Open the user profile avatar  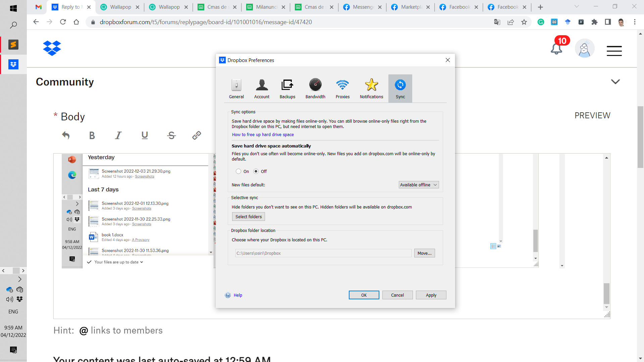(x=585, y=48)
